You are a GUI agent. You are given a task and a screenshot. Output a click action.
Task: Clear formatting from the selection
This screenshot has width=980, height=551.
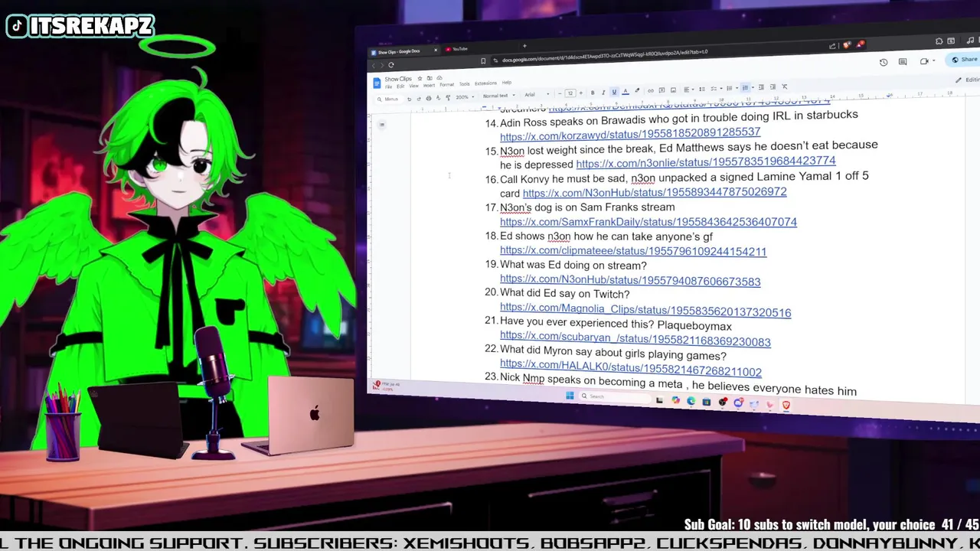785,86
